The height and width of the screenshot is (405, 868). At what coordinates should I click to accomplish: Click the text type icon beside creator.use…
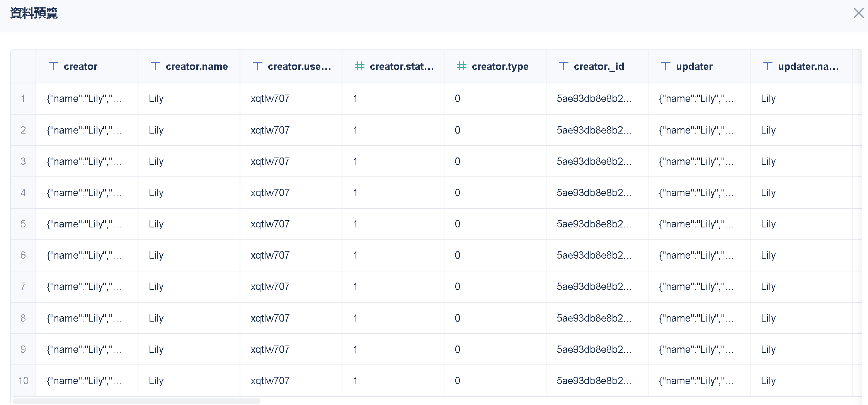pos(257,66)
